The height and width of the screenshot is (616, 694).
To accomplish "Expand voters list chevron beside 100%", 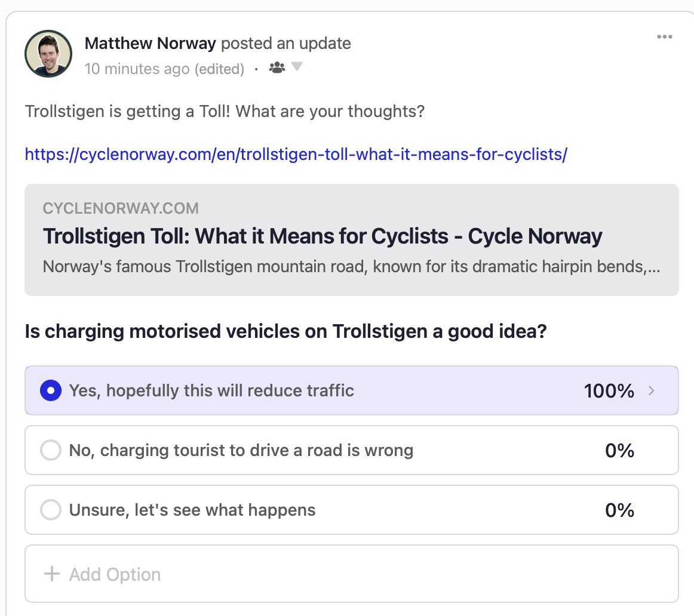I will click(x=651, y=390).
